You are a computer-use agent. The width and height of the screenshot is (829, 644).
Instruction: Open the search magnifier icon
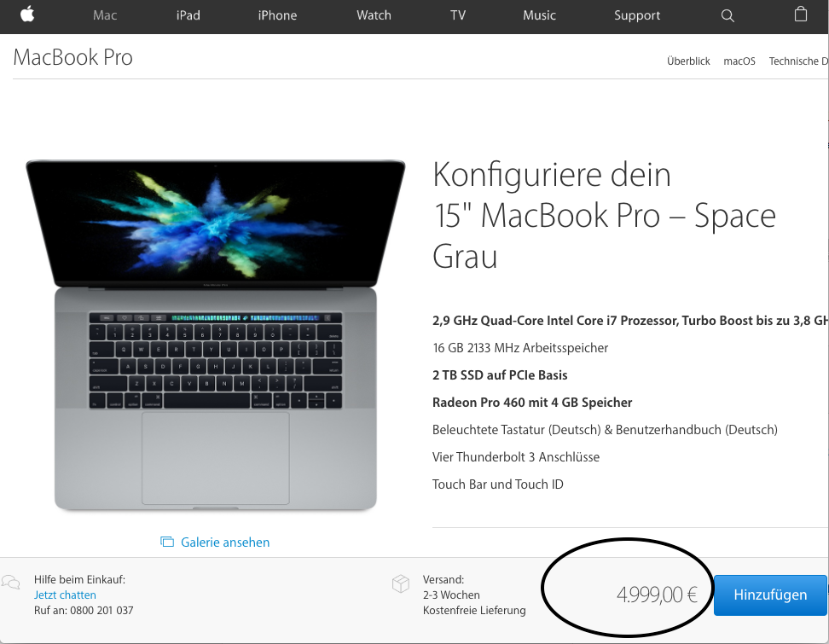pyautogui.click(x=728, y=16)
